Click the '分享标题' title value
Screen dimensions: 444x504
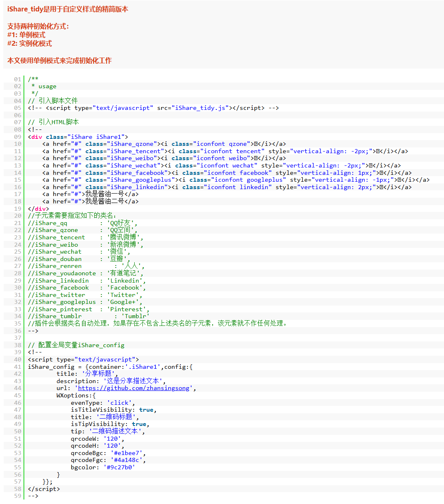click(x=98, y=374)
